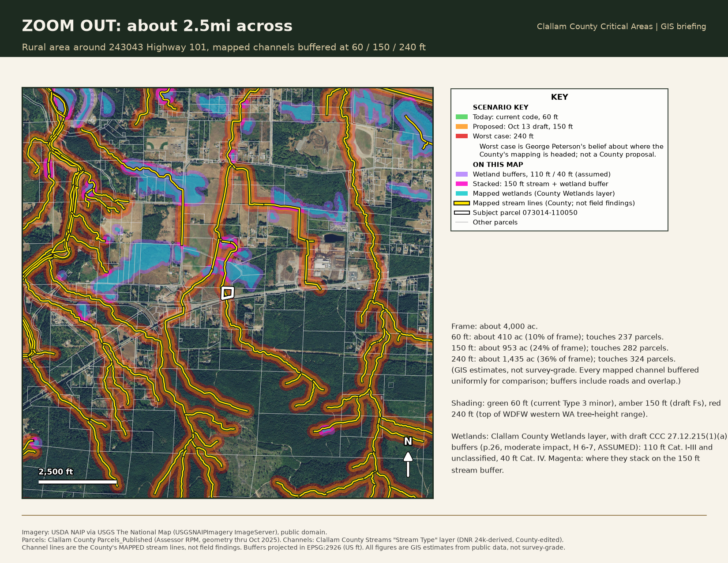Click the green 'Today: current code' swatch

[x=462, y=117]
